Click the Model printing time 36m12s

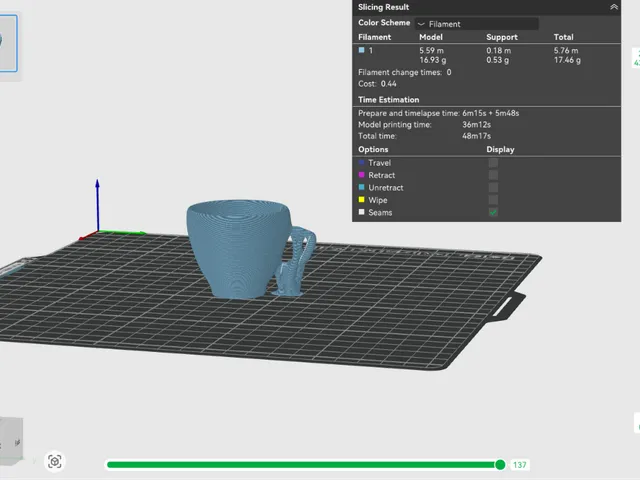(x=476, y=124)
